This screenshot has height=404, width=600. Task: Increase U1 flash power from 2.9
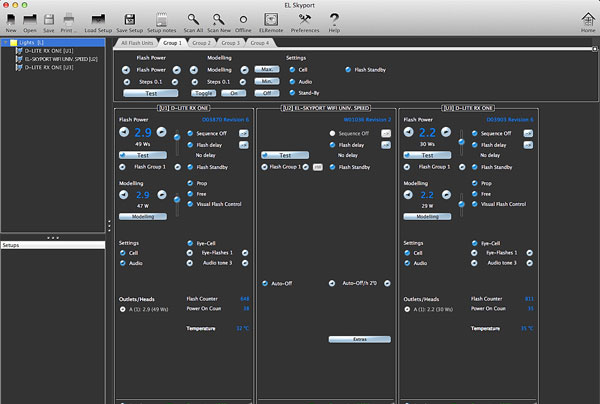click(161, 132)
